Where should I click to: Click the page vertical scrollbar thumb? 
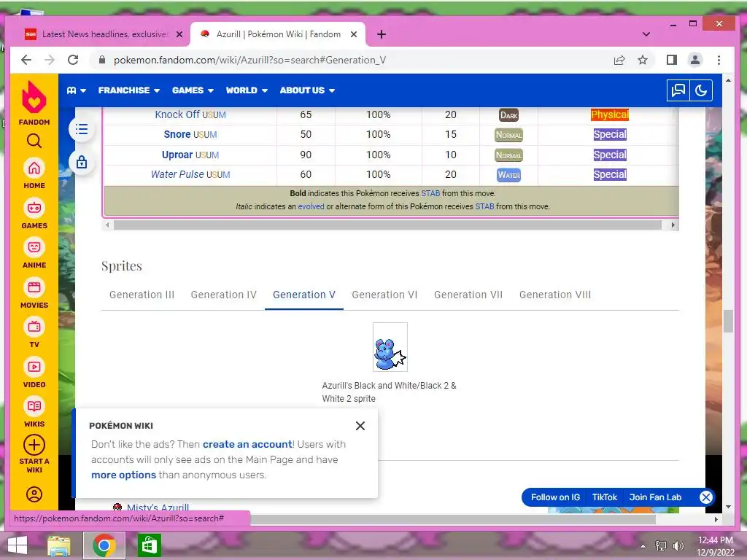pyautogui.click(x=728, y=322)
